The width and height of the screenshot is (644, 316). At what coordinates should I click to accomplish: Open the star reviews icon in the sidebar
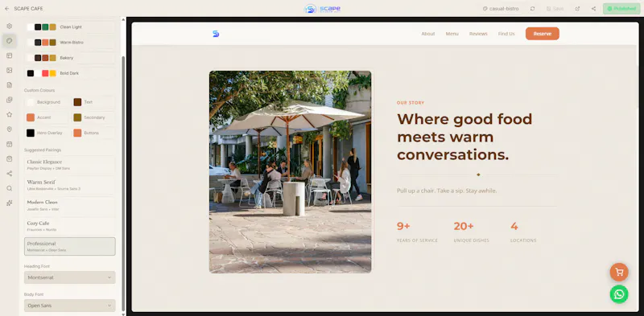click(x=9, y=114)
